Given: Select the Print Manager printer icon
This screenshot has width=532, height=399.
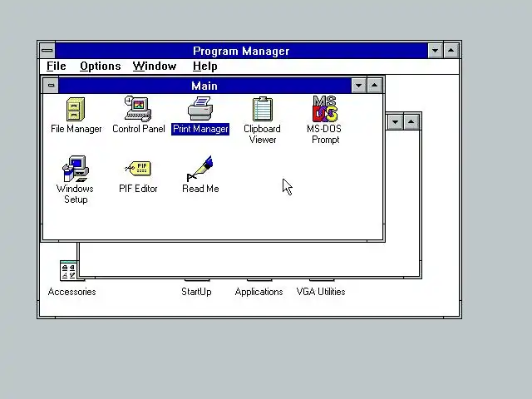Looking at the screenshot, I should 200,109.
